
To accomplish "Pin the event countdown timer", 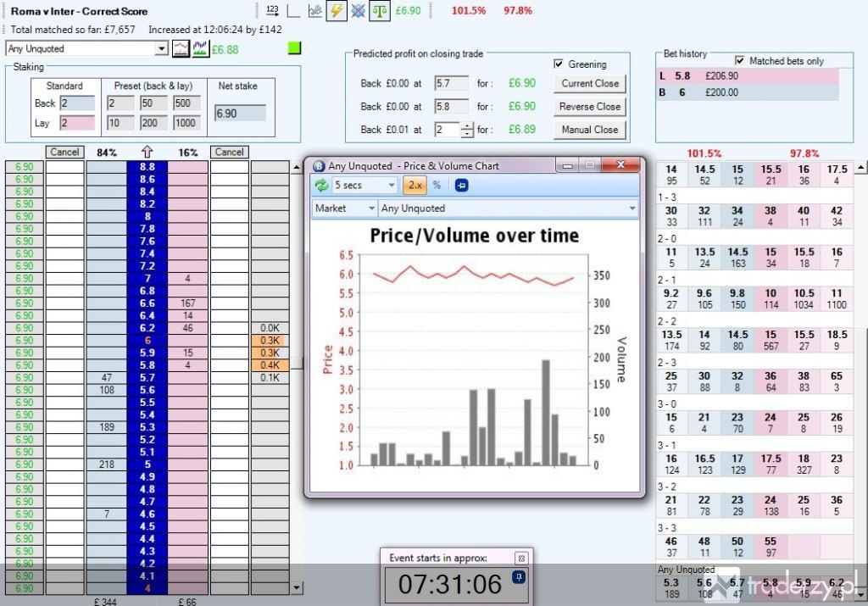I will [519, 578].
